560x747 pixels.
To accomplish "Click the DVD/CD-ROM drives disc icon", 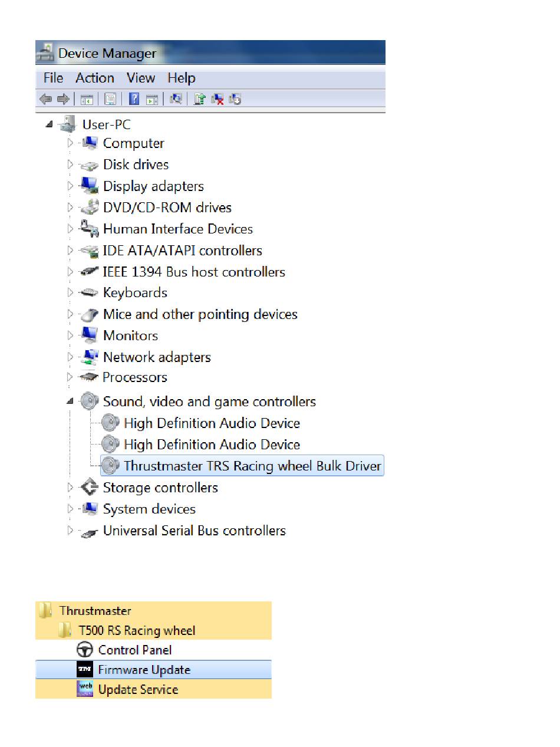I will pos(90,208).
